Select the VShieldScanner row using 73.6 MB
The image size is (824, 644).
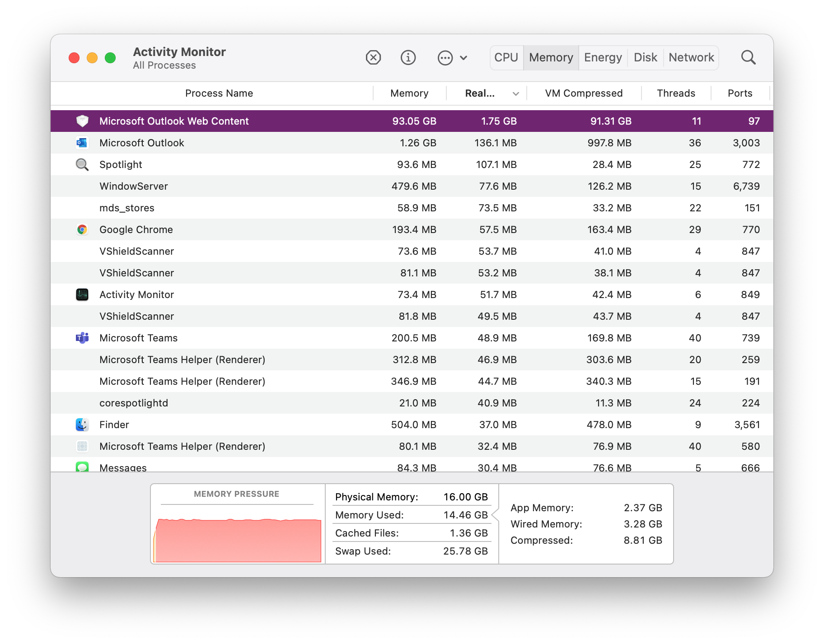click(x=412, y=251)
